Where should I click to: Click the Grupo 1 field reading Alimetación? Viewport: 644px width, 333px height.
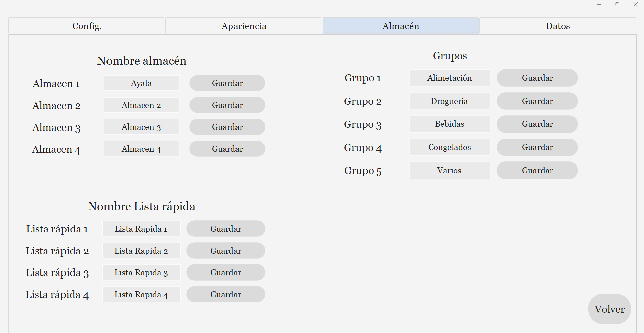click(x=450, y=78)
